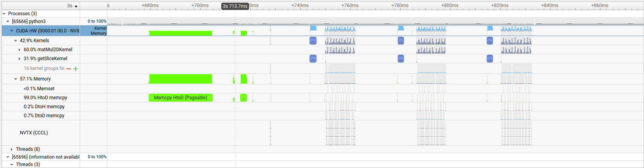Click the +860ms ruler tick label

600,5
